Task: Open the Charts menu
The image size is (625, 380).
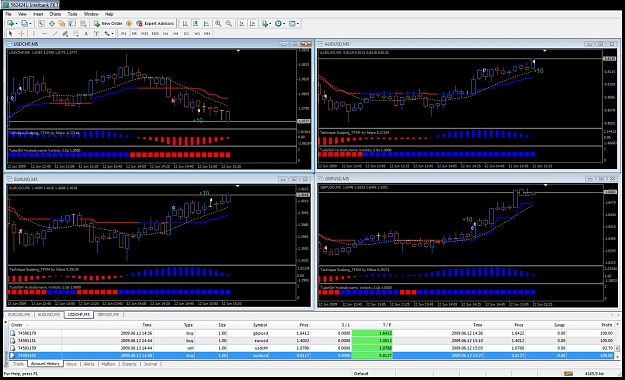Action: click(55, 14)
